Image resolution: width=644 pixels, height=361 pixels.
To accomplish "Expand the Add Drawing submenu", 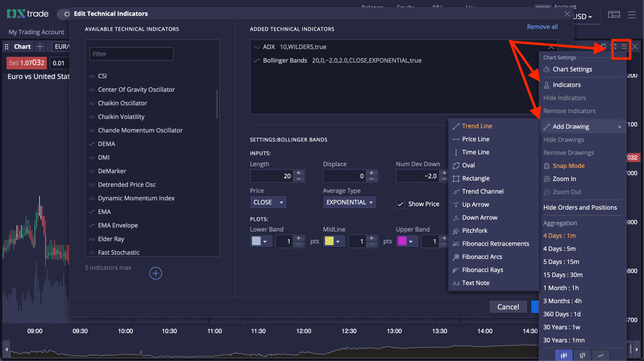I will (571, 126).
